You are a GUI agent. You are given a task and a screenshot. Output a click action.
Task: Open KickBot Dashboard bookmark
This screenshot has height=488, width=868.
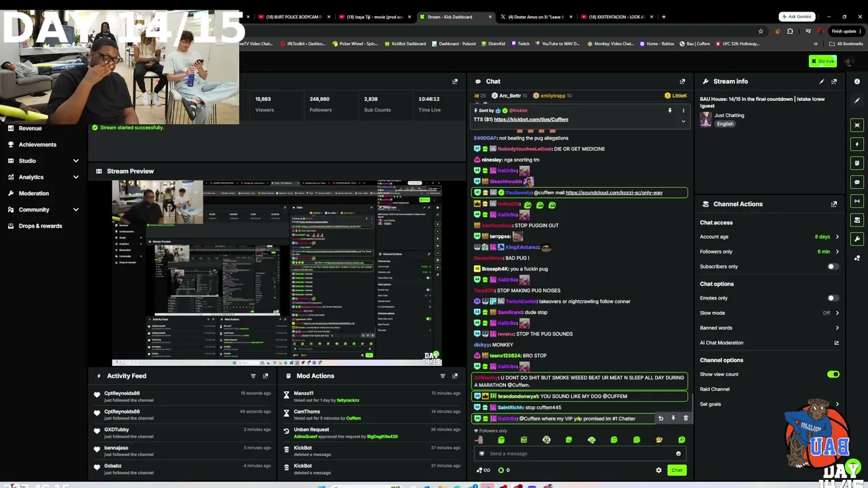(405, 44)
